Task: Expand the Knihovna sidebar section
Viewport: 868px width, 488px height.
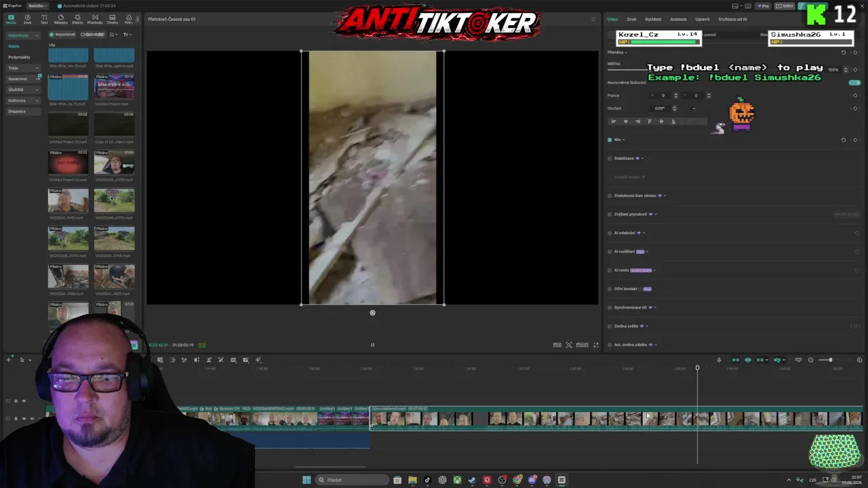Action: 22,100
